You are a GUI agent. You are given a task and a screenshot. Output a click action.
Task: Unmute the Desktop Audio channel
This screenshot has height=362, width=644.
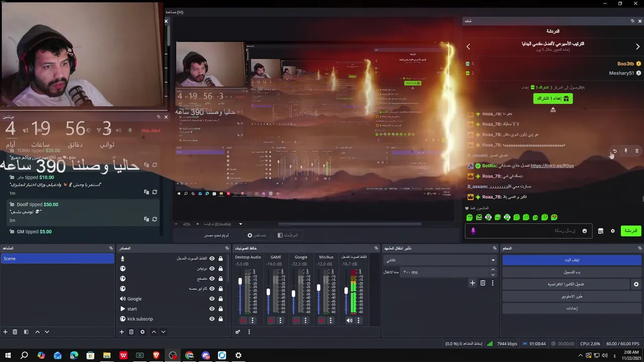point(243,320)
